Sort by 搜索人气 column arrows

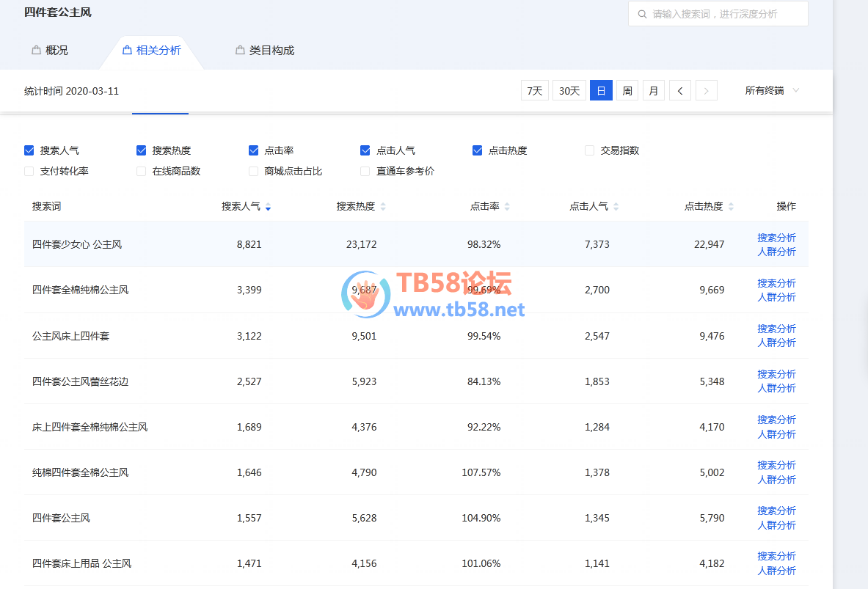[269, 207]
